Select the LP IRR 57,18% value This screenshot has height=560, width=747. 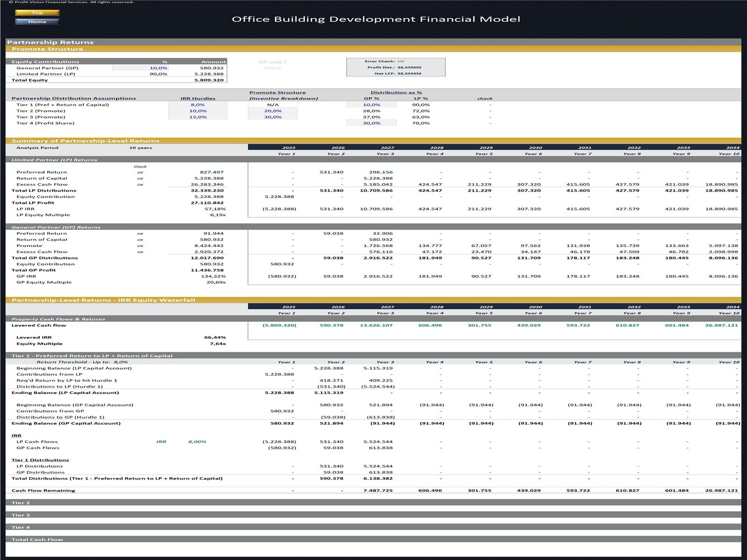point(215,209)
